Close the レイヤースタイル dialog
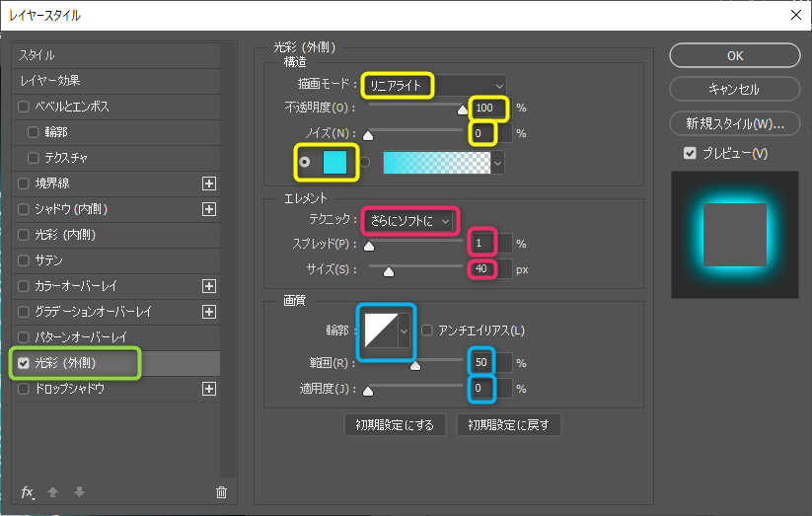Viewport: 812px width, 516px height. (x=796, y=15)
